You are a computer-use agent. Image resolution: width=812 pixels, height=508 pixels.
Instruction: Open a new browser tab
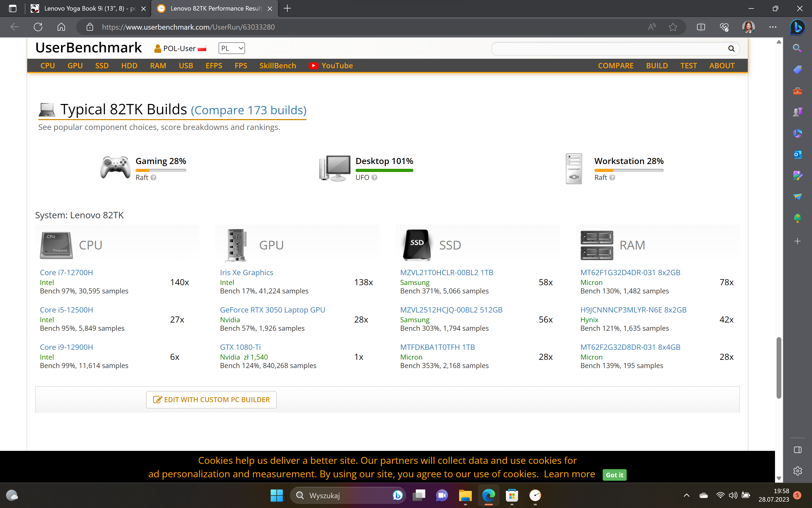[287, 8]
